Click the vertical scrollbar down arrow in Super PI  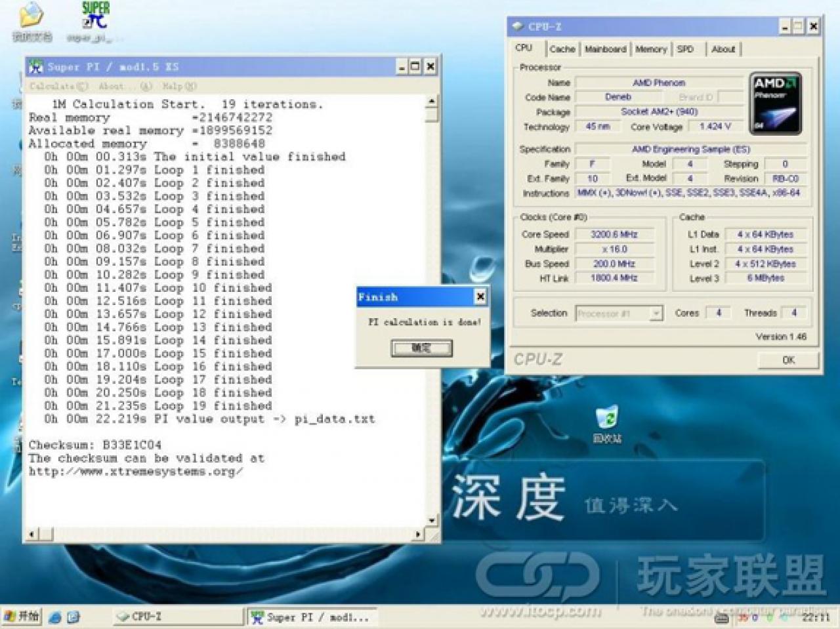[x=432, y=520]
